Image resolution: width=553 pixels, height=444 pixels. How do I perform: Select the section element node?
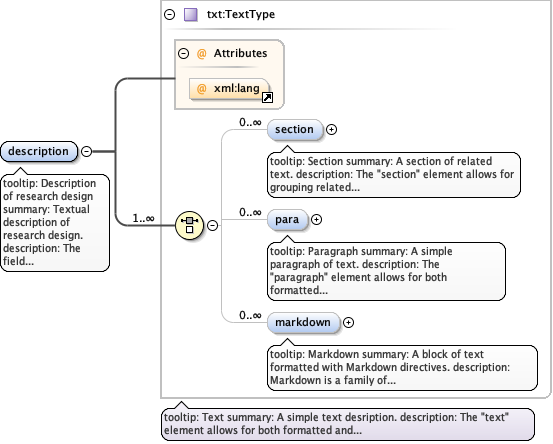pos(295,129)
